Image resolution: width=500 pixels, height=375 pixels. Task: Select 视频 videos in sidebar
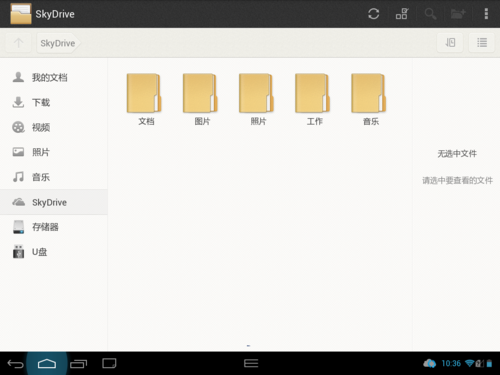click(x=54, y=127)
